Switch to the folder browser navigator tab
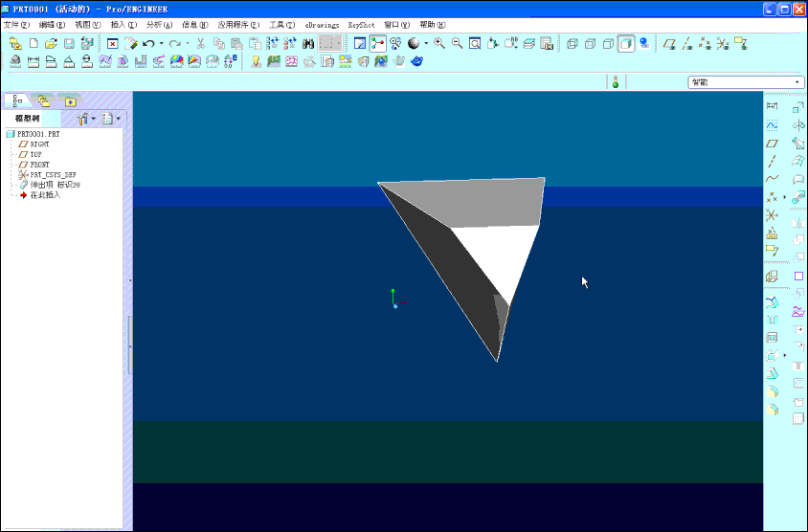Viewport: 808px width, 532px height. click(x=44, y=100)
